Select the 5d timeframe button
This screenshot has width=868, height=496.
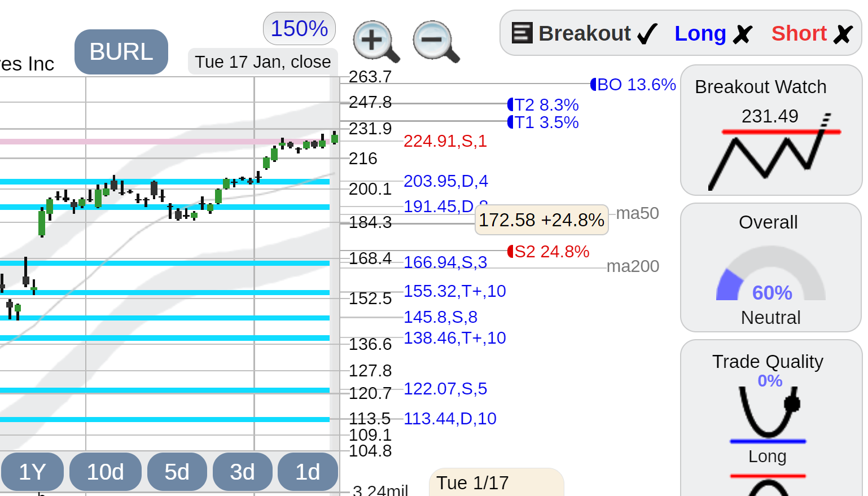pyautogui.click(x=177, y=472)
